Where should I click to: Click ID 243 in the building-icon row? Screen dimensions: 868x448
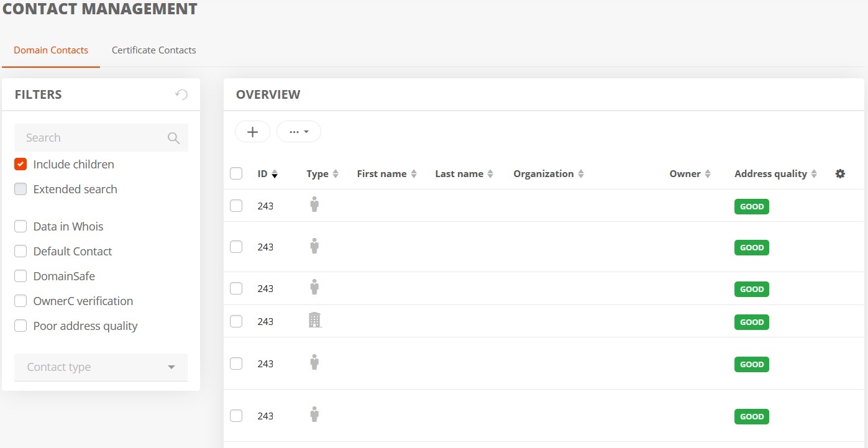click(x=265, y=322)
